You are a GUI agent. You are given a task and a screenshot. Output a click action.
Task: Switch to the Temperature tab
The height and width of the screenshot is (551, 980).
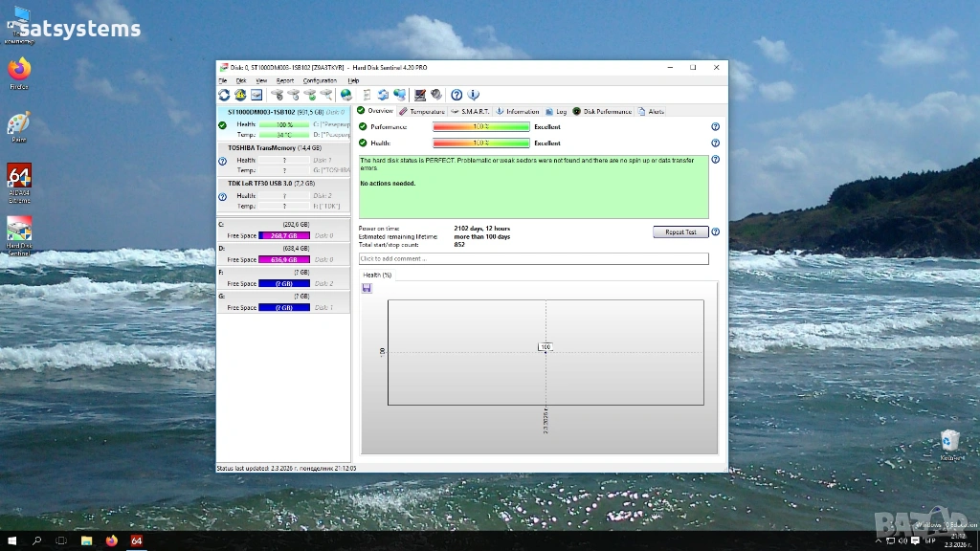coord(422,112)
